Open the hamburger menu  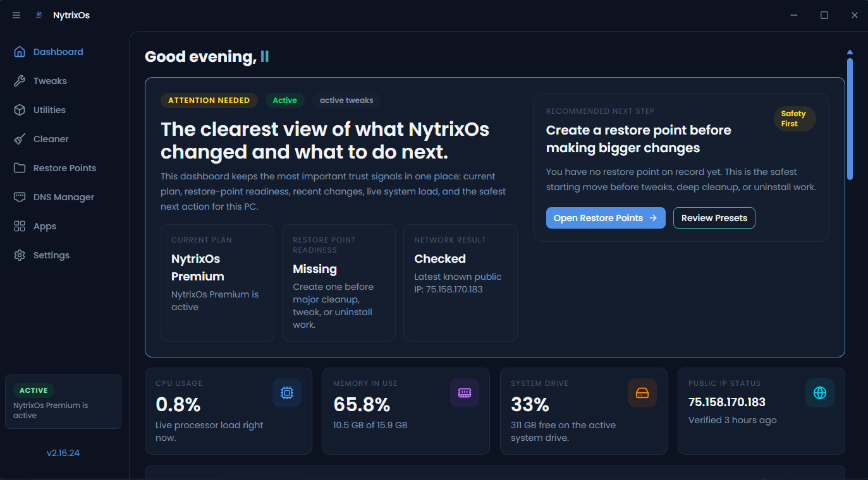click(x=16, y=15)
